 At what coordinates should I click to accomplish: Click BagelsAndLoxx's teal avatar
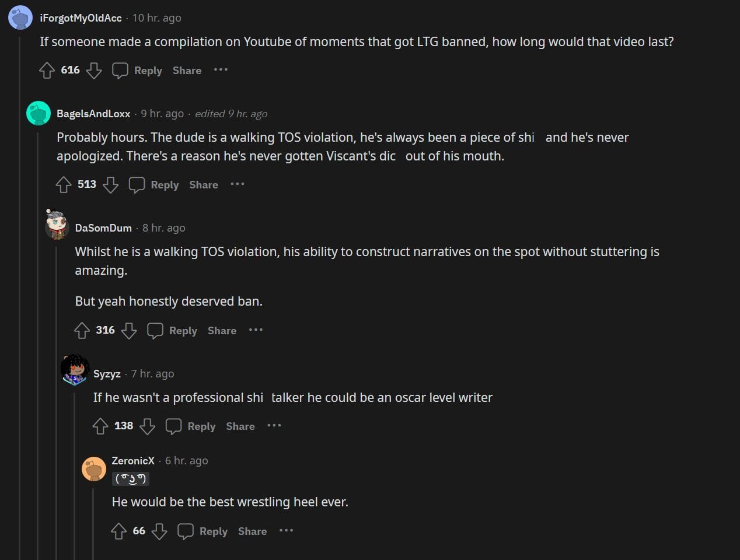click(39, 113)
